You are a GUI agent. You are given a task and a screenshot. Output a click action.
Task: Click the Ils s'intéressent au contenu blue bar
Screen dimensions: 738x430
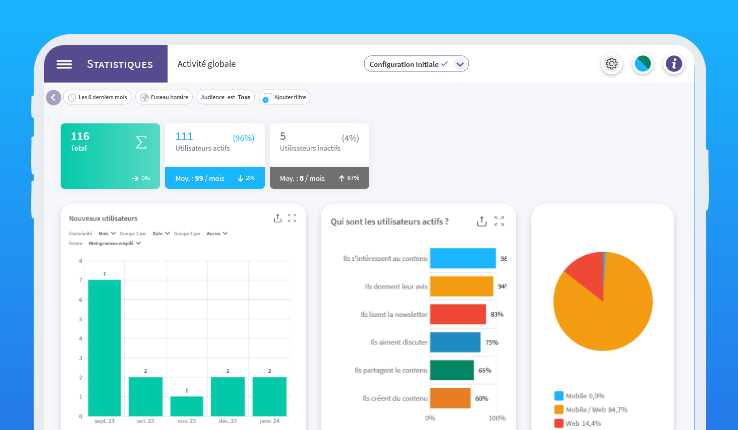tap(463, 258)
